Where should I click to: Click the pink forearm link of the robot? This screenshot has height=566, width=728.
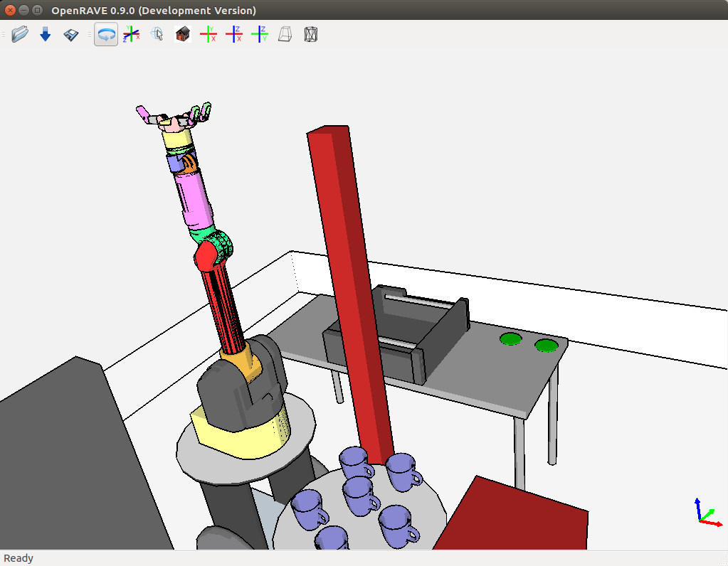point(194,199)
